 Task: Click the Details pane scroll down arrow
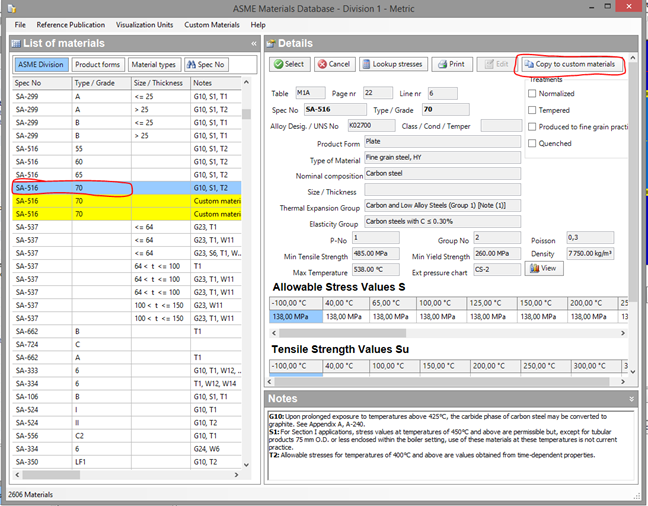click(x=633, y=372)
